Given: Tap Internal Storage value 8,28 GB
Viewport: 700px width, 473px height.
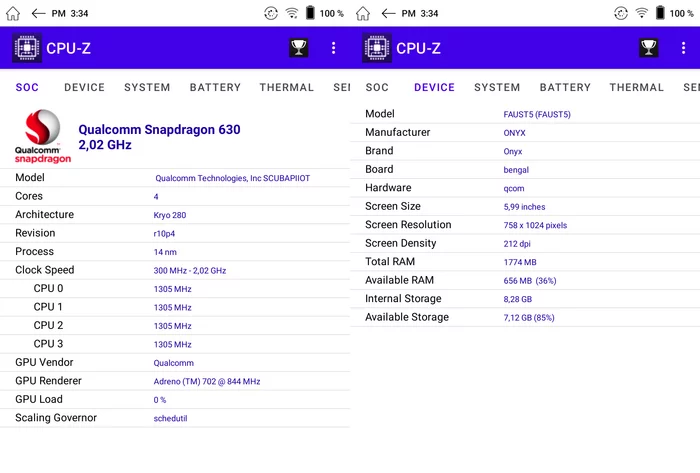Looking at the screenshot, I should pos(518,299).
